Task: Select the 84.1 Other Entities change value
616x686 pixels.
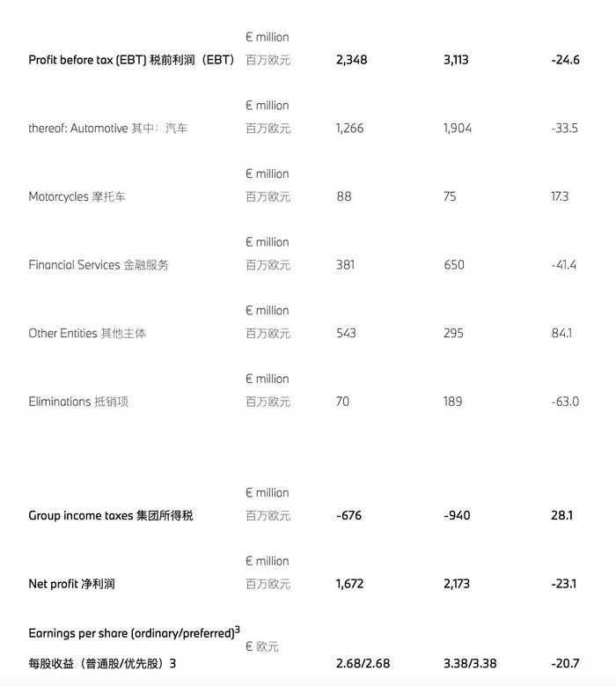Action: (x=561, y=333)
